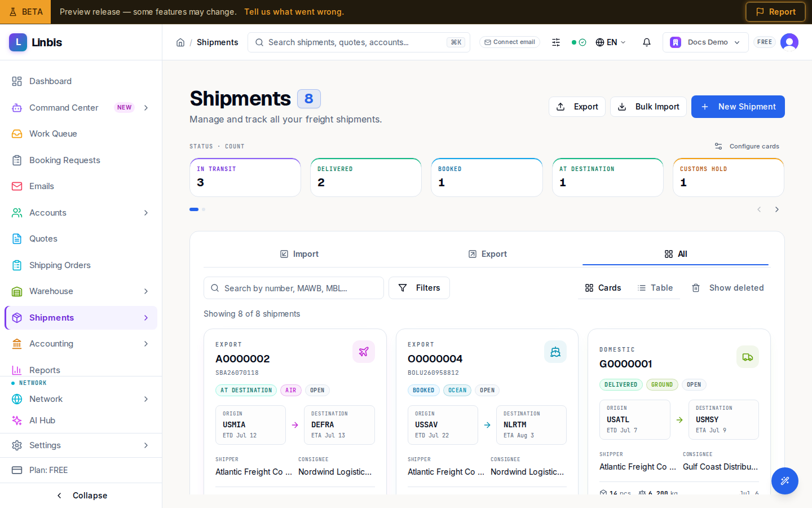The width and height of the screenshot is (812, 508).
Task: Select the Import tab
Action: click(299, 254)
